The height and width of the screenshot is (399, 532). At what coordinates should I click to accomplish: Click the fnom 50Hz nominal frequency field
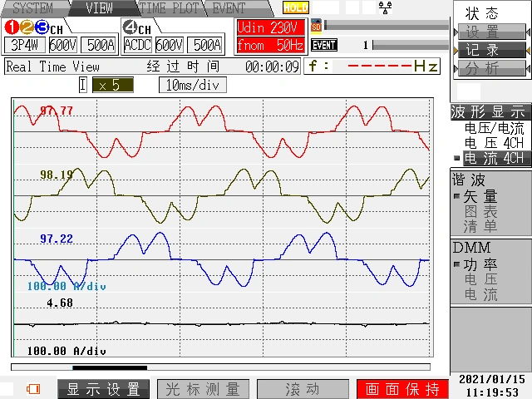pyautogui.click(x=271, y=45)
